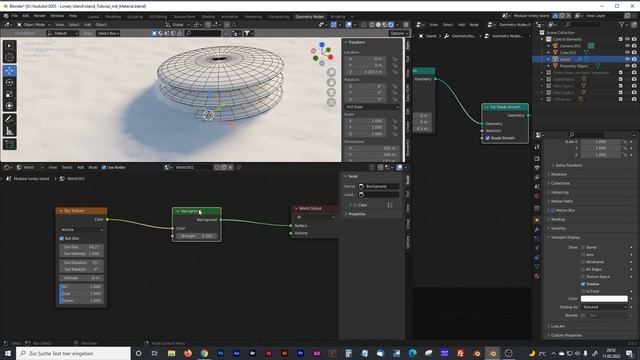
Task: Open the Physics properties tab icon
Action: pos(537,248)
